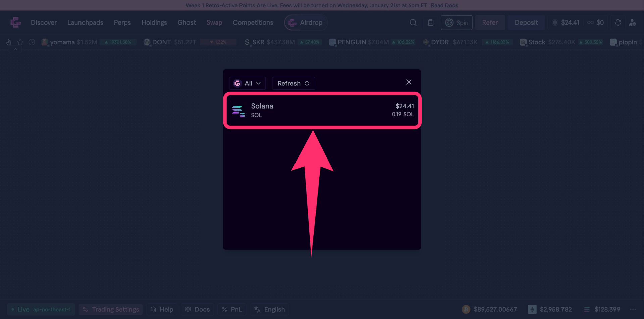This screenshot has width=644, height=319.
Task: Open the clipboard icon next to search
Action: (431, 22)
